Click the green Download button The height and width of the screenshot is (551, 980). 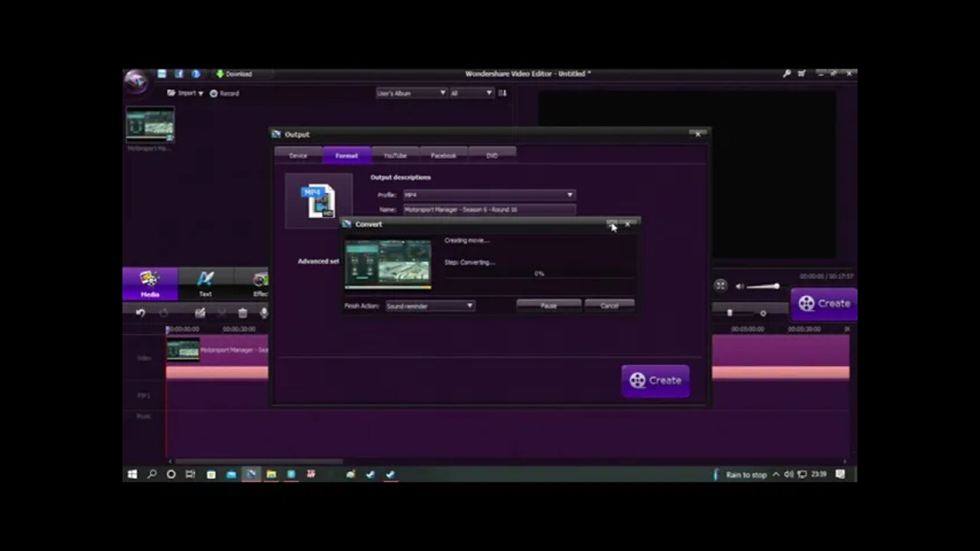click(x=234, y=74)
